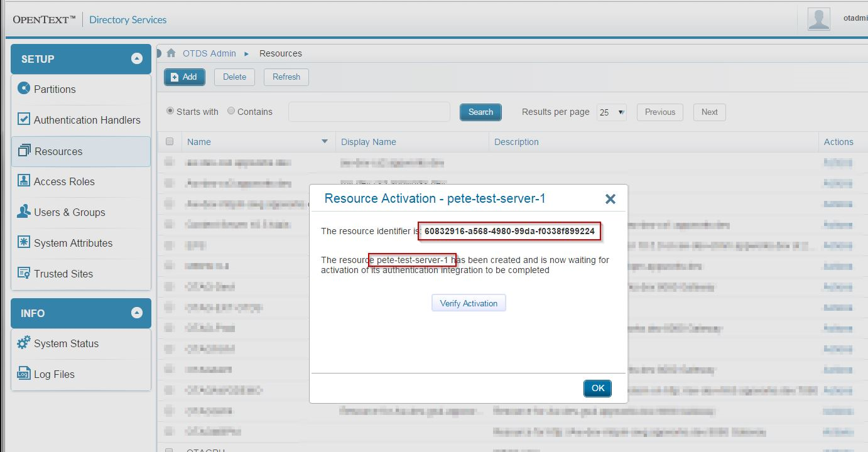Click the home icon in breadcrumb

171,53
